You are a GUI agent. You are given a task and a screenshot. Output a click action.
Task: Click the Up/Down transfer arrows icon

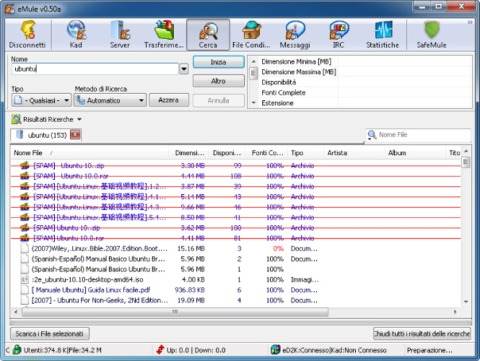160,350
